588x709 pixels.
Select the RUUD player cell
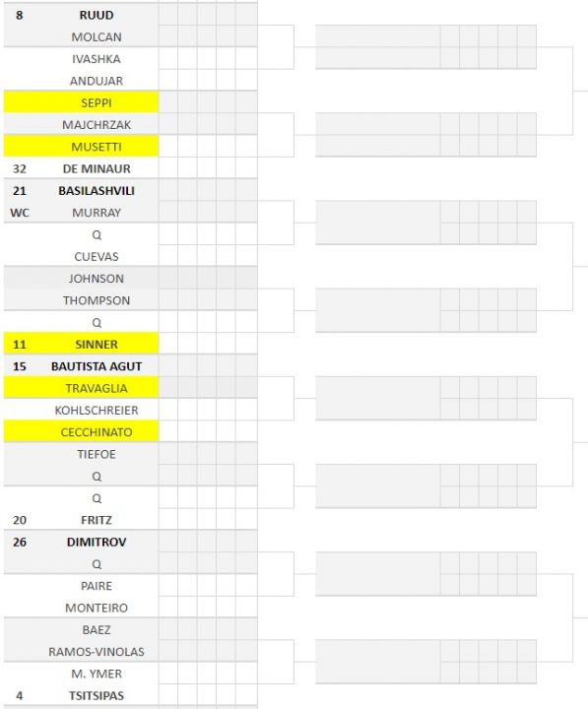coord(97,15)
